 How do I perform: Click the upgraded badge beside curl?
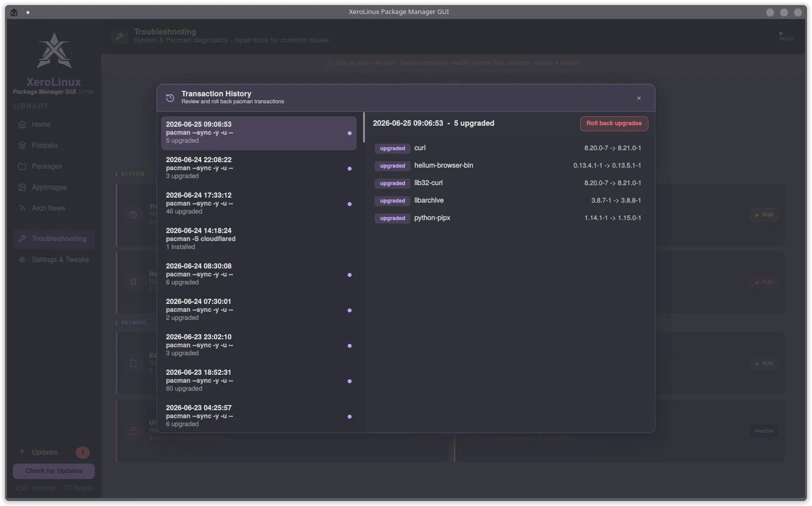coord(393,149)
